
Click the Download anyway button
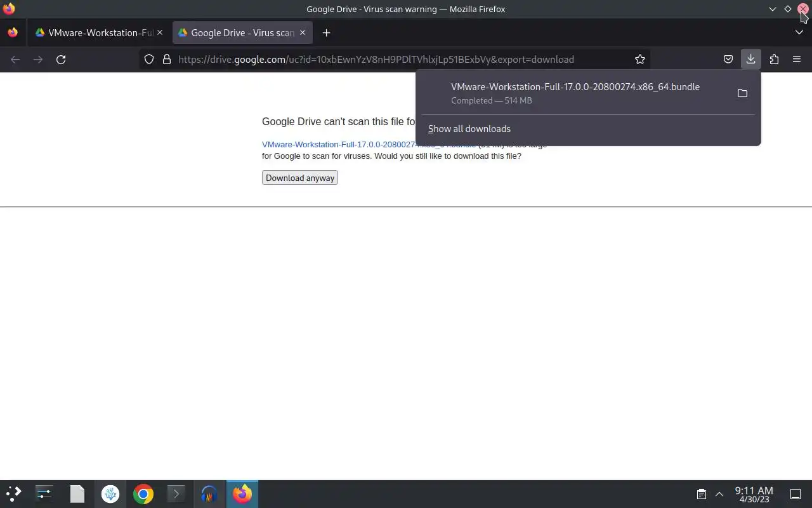click(x=300, y=178)
